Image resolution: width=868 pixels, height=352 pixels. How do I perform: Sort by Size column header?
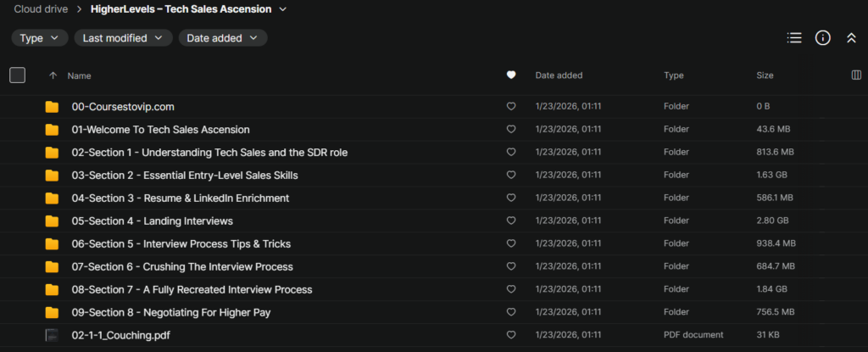765,75
